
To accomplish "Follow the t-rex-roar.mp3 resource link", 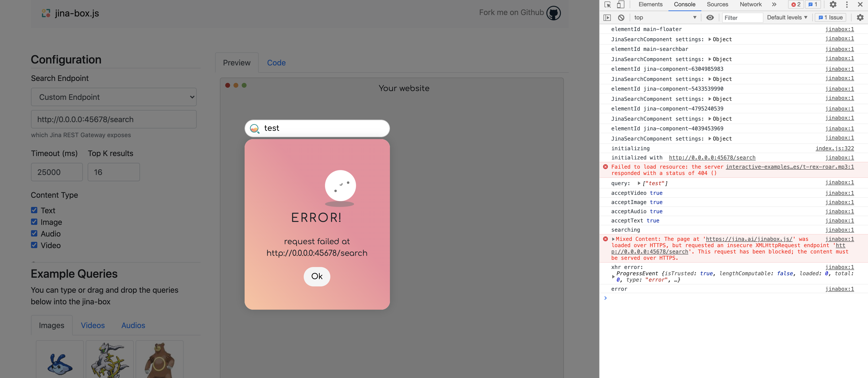I will pyautogui.click(x=790, y=166).
